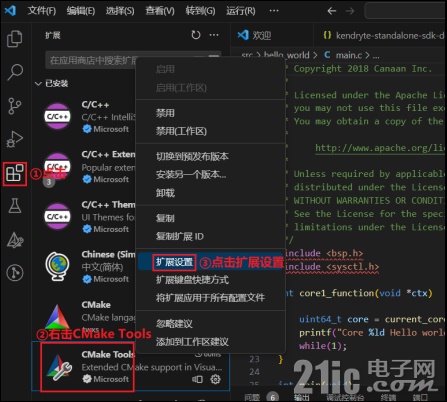Click the extension marketplace search field
Screen dimensions: 447x402
coord(133,60)
